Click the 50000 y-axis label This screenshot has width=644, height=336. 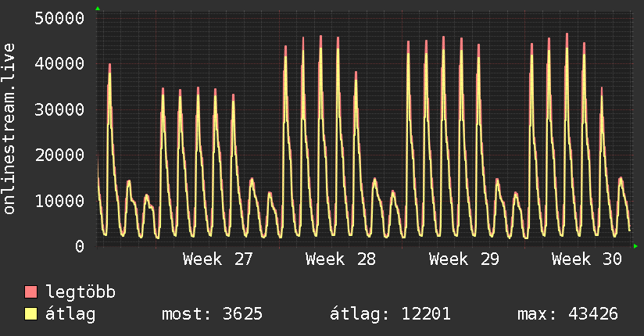(59, 18)
